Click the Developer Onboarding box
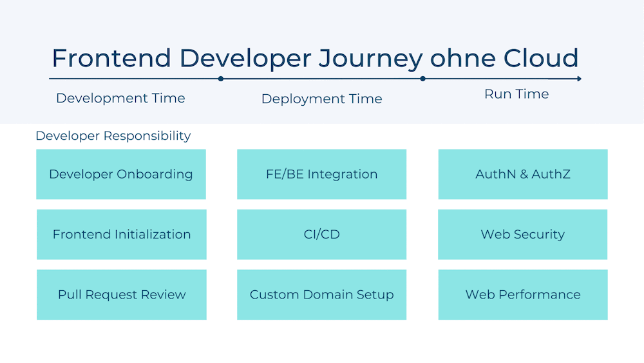 [121, 174]
